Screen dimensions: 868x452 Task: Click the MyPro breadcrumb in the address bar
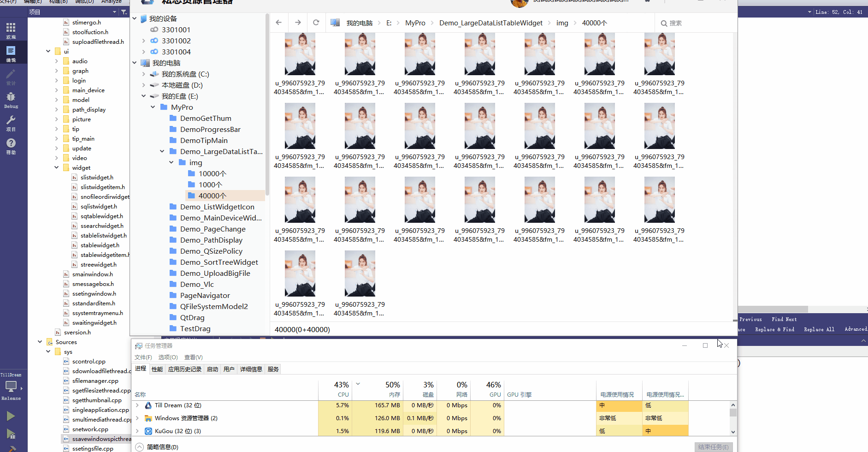click(x=415, y=23)
